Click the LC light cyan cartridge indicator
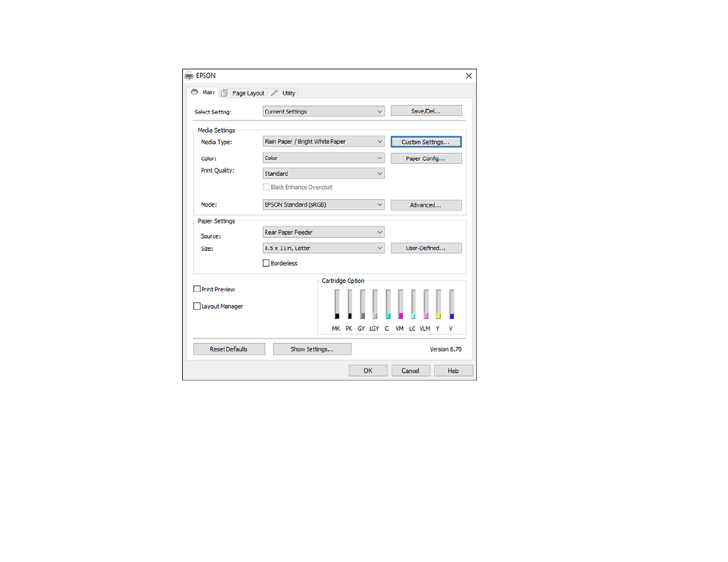 (413, 304)
